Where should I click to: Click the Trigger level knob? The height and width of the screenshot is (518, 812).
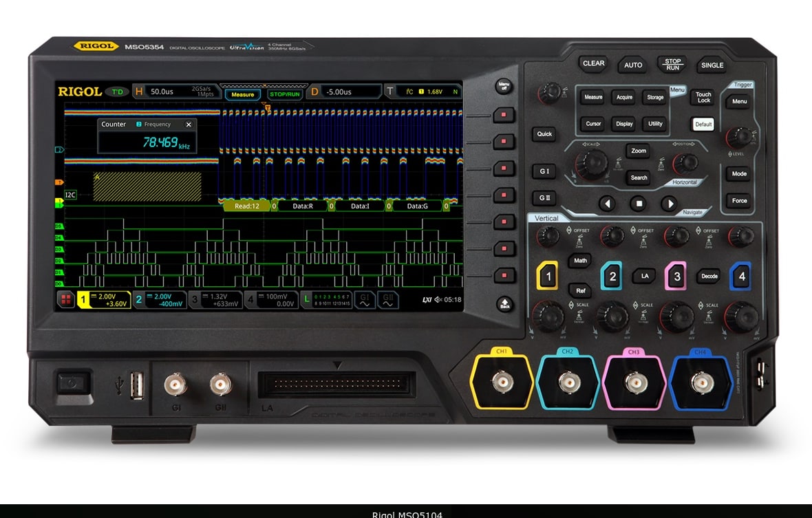739,137
